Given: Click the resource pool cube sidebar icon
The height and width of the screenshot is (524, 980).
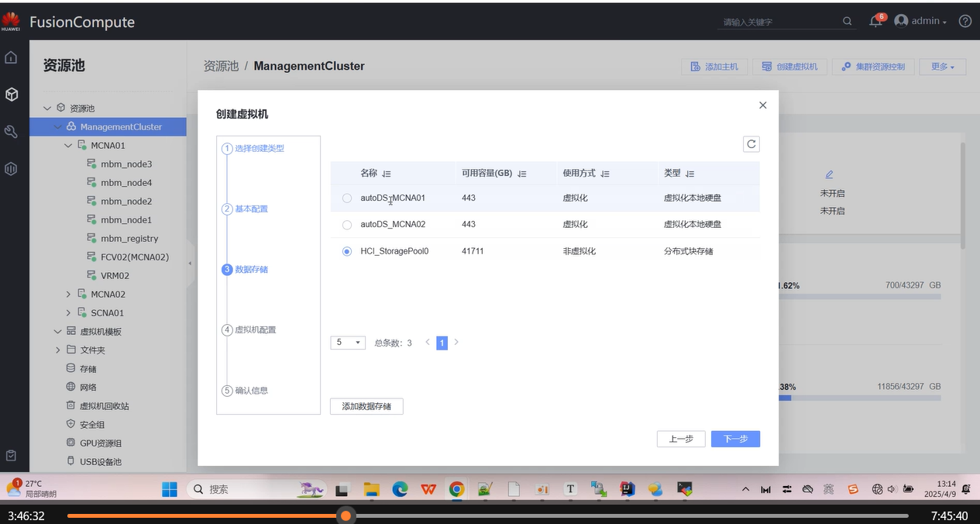Looking at the screenshot, I should click(12, 95).
